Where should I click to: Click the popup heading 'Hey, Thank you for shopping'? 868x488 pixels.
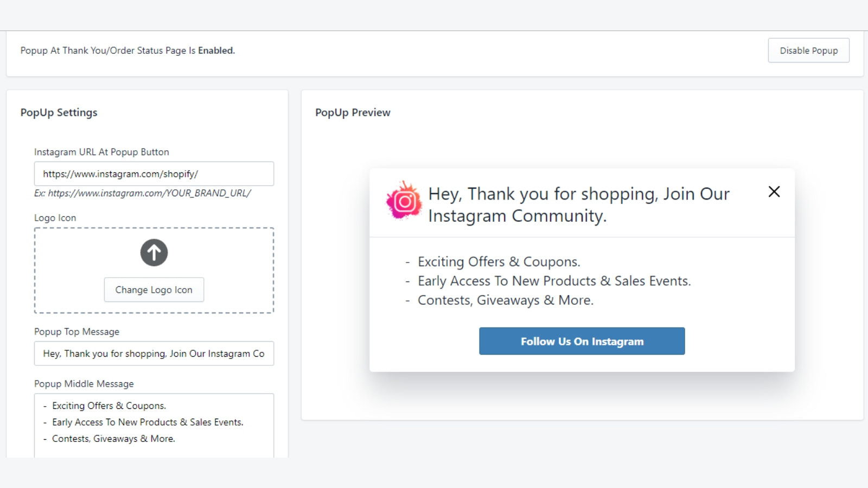click(579, 205)
